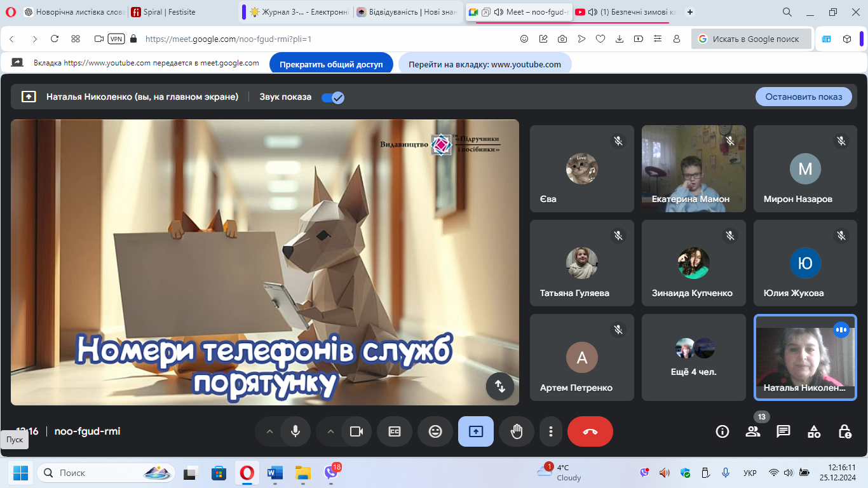
Task: Click Остановить показ button
Action: pyautogui.click(x=804, y=97)
